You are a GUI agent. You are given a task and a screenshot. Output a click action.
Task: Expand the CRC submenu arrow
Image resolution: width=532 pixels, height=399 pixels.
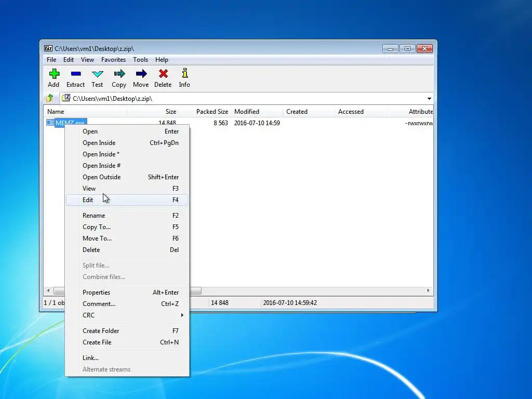tap(182, 315)
